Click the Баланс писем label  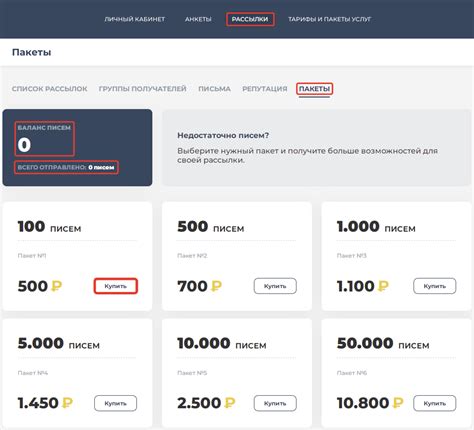44,128
